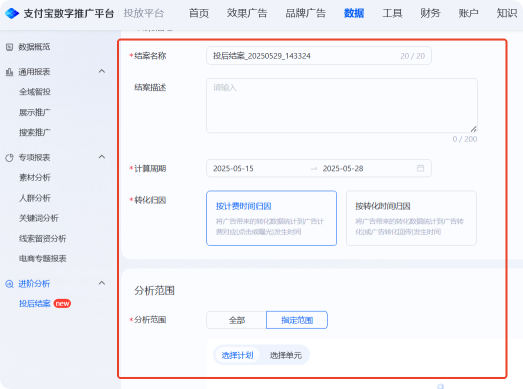The height and width of the screenshot is (389, 523).
Task: Open 线索留资分析 in the sidebar
Action: pos(43,239)
